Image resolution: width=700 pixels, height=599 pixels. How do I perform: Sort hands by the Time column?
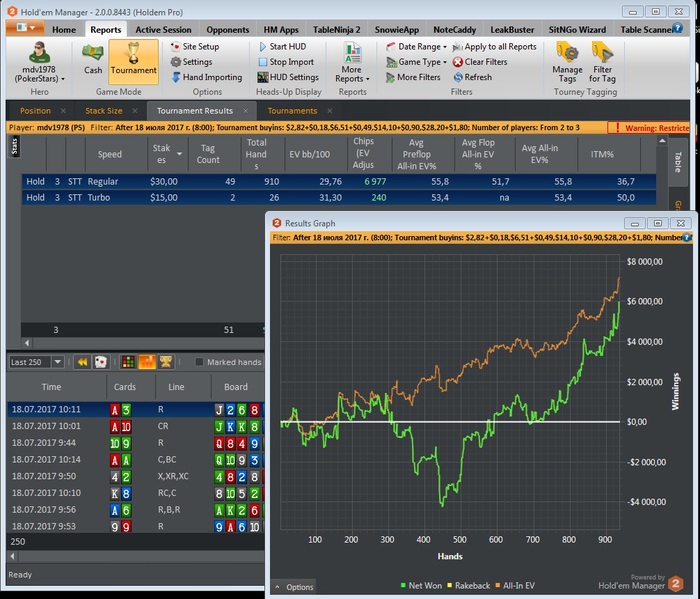point(51,387)
